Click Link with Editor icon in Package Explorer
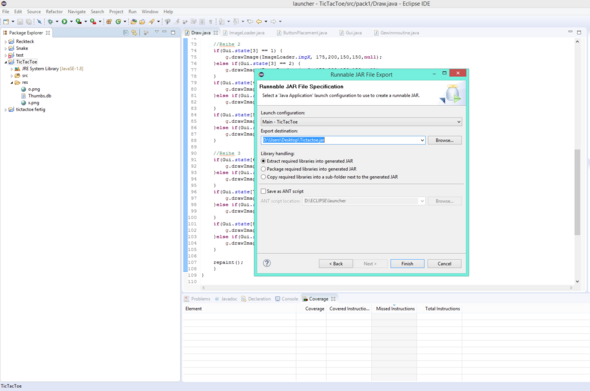Screen dimensions: 590x391 [134, 33]
